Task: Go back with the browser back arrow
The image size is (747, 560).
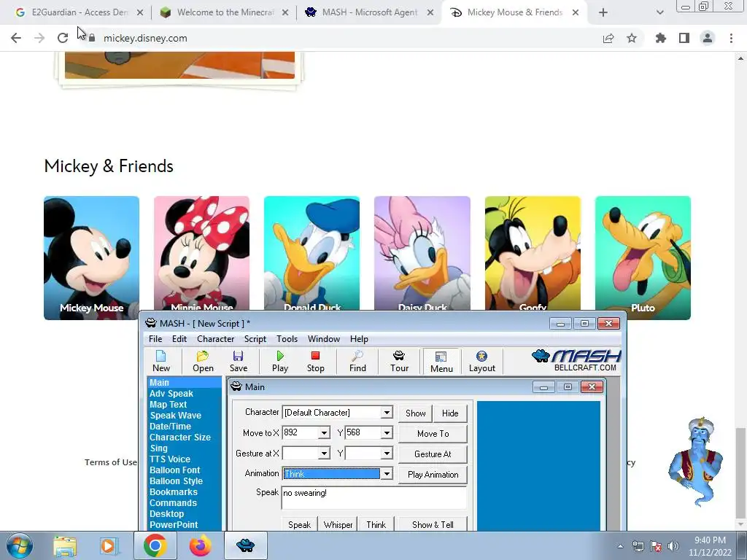Action: click(x=16, y=38)
